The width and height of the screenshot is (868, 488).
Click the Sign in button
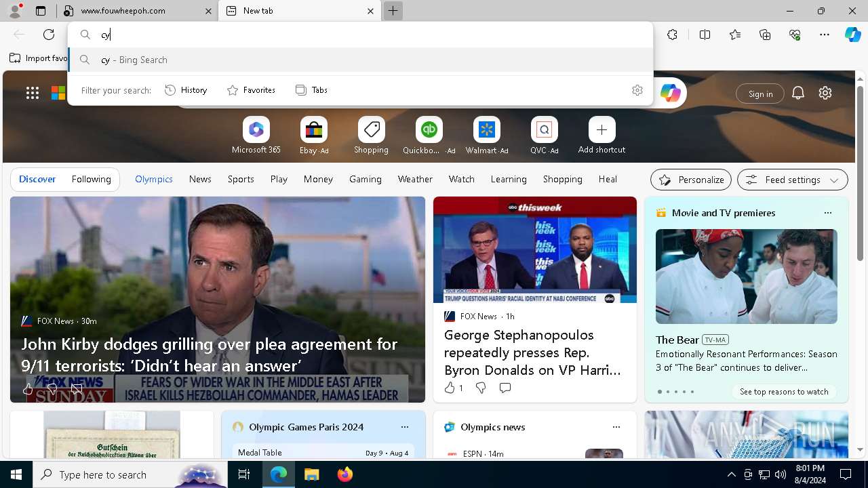760,94
